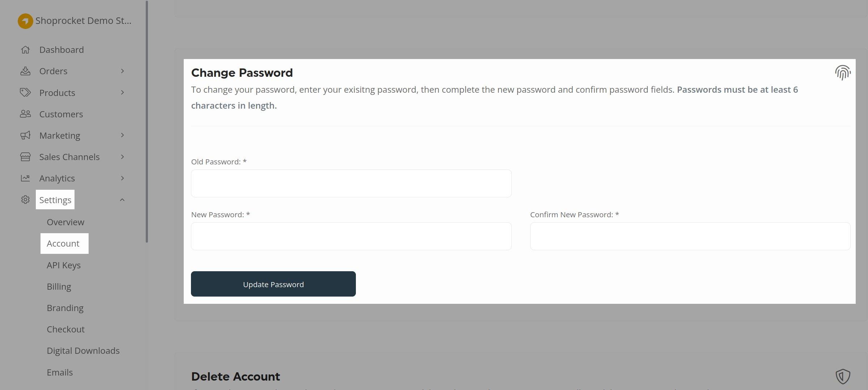
Task: Open the API Keys settings page
Action: pyautogui.click(x=64, y=265)
